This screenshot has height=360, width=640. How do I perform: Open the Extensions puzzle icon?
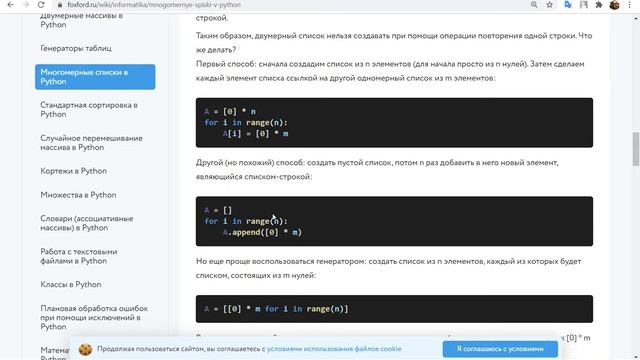599,5
